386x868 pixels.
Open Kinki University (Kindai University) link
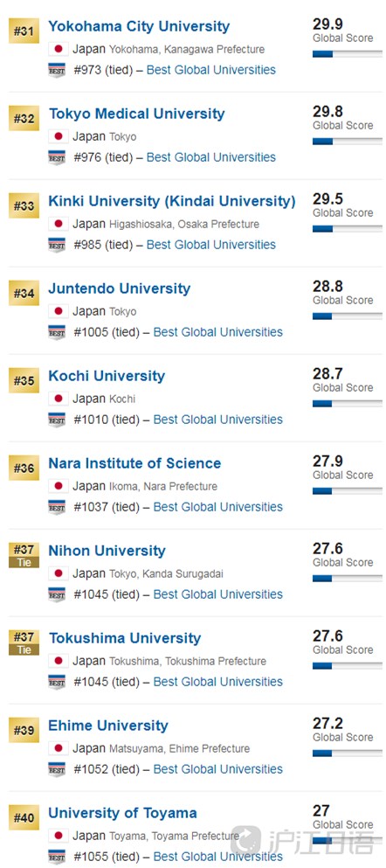(x=172, y=201)
